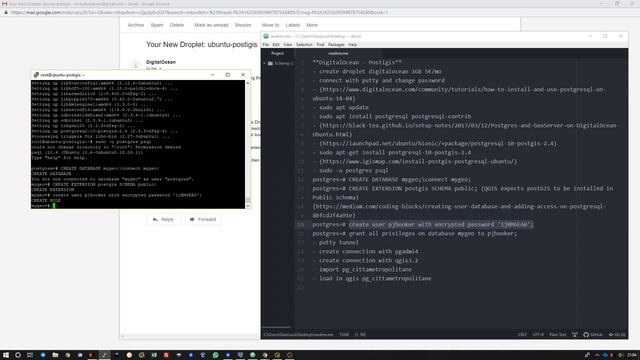Collapse the project folder in Atom tree view

(x=264, y=64)
